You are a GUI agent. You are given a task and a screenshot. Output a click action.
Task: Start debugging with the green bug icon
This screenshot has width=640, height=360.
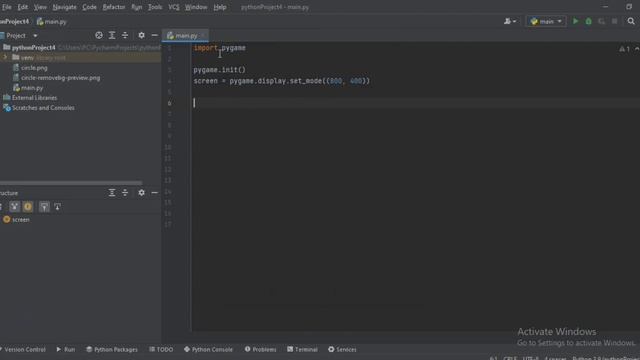589,21
